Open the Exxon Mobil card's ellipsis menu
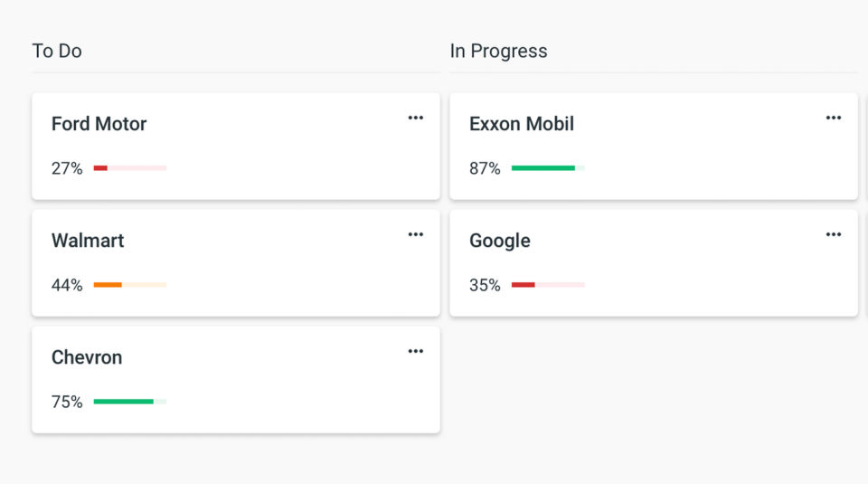 (x=833, y=118)
